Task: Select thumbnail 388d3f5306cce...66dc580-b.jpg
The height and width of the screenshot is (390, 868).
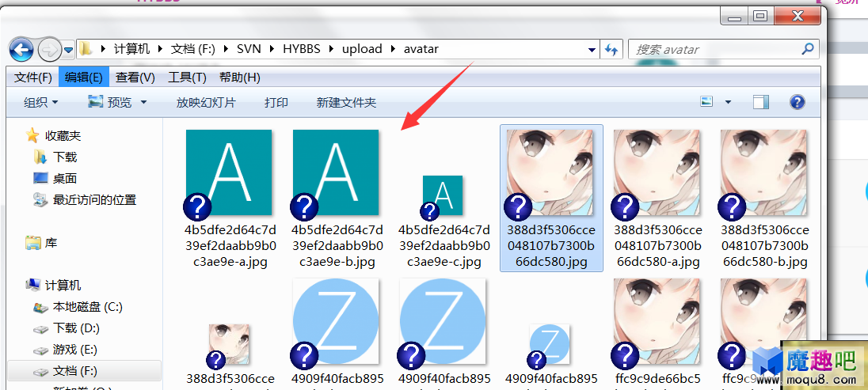Action: [x=764, y=172]
